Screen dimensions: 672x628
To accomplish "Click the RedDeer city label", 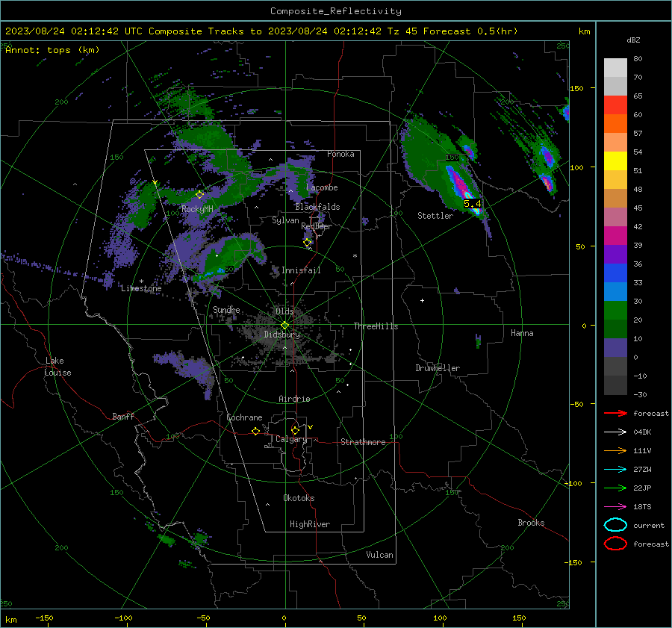I will coord(317,226).
